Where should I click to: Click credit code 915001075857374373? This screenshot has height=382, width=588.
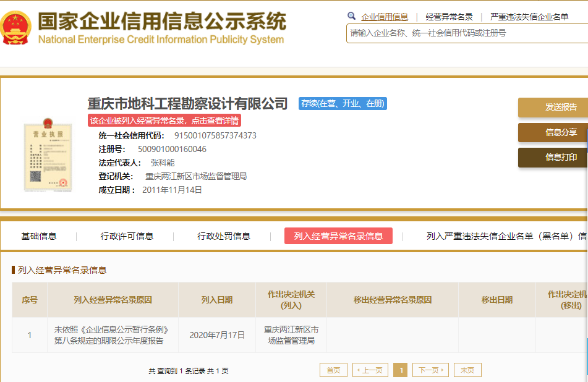coord(215,136)
